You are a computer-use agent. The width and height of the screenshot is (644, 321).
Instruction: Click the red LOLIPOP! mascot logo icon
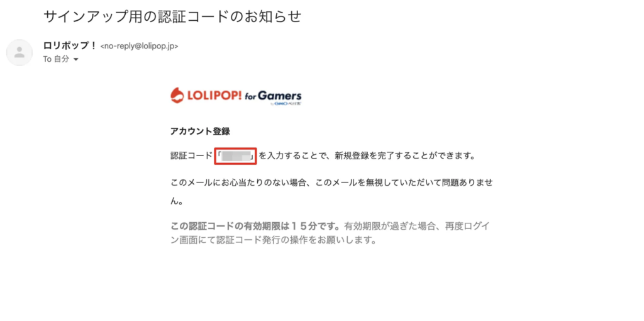[x=177, y=96]
